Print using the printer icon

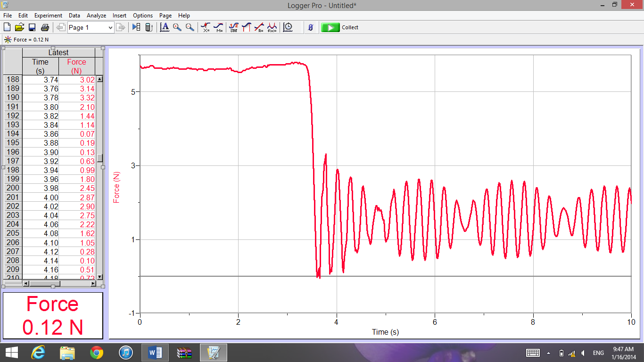click(45, 27)
